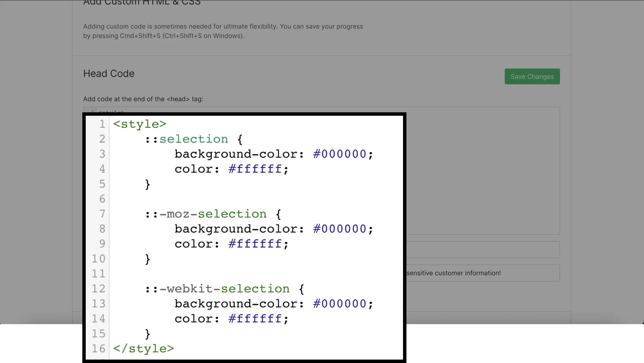Click the 'sensitive customer information!' notice box
The height and width of the screenshot is (363, 644).
click(483, 273)
